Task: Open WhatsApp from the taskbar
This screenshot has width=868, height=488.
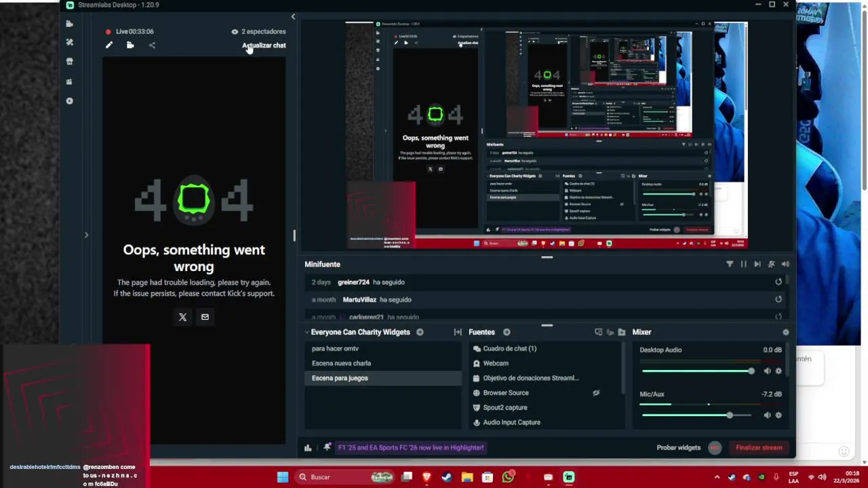Action: tap(508, 477)
